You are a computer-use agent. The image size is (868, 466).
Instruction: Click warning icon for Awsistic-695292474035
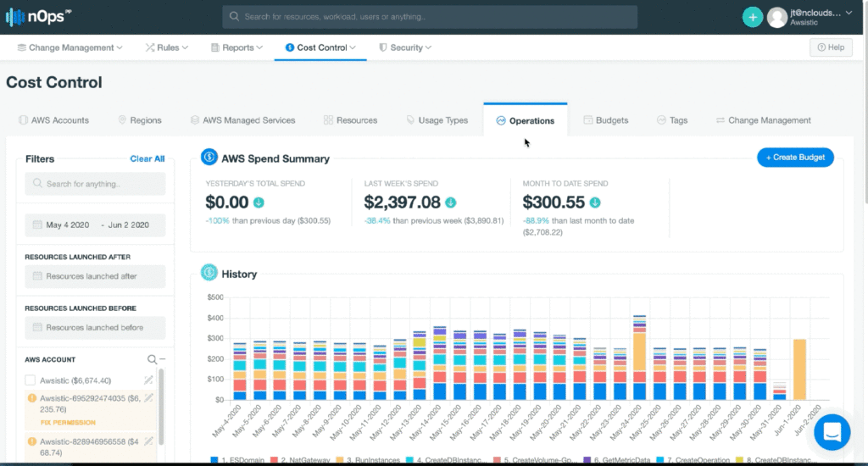[x=31, y=398]
